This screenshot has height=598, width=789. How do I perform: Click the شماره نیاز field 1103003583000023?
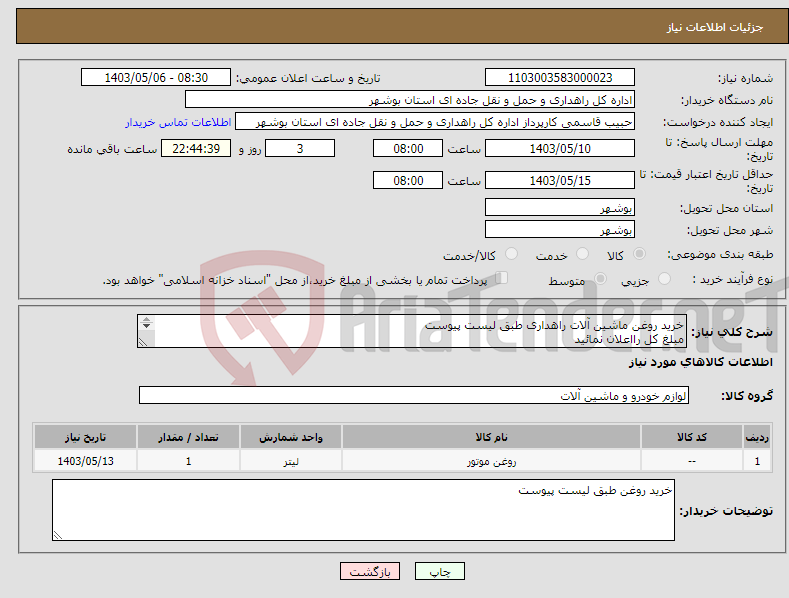[x=560, y=78]
